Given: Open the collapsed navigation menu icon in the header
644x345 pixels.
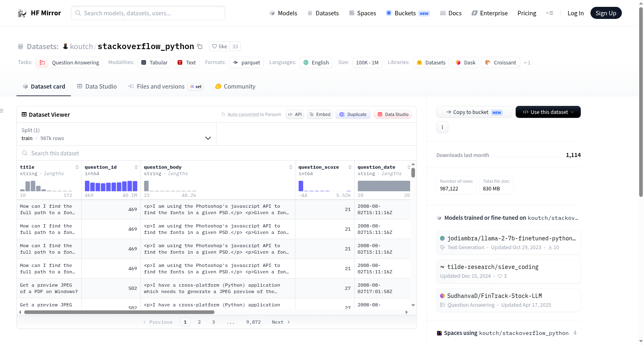Looking at the screenshot, I should [549, 13].
